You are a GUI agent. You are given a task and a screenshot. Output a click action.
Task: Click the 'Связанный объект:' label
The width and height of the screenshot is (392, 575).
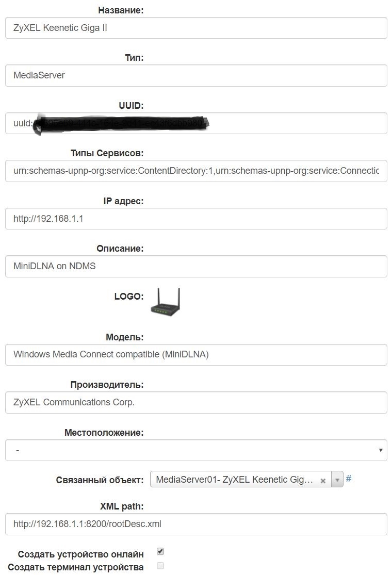[100, 480]
